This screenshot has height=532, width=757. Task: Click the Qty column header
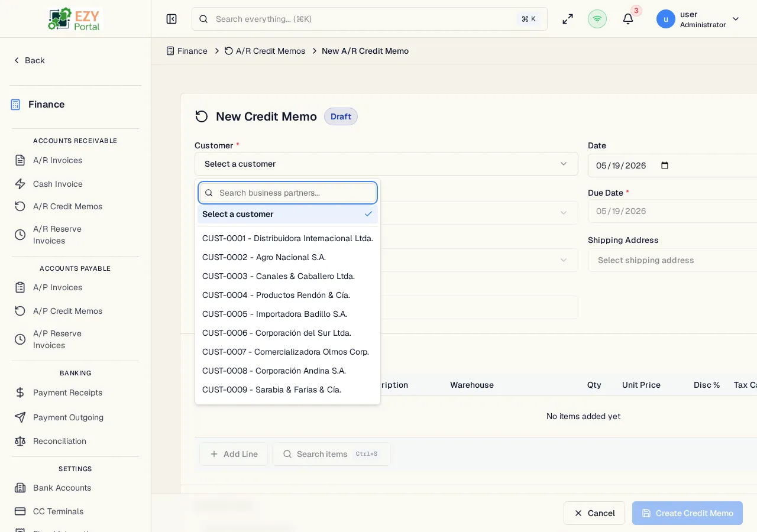594,385
